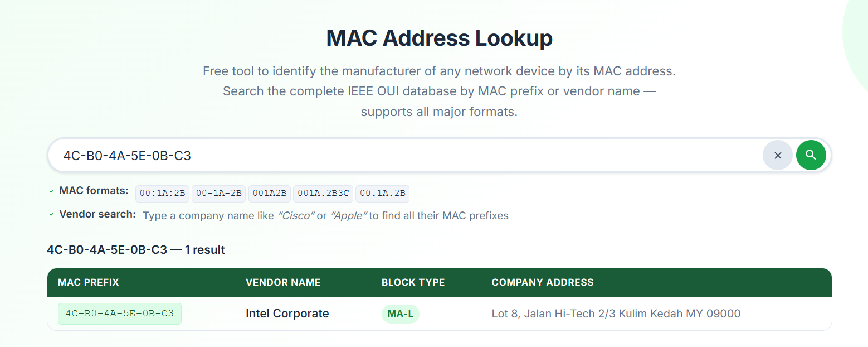Select the 00:1A:2B format chip
The image size is (868, 347).
coord(162,194)
